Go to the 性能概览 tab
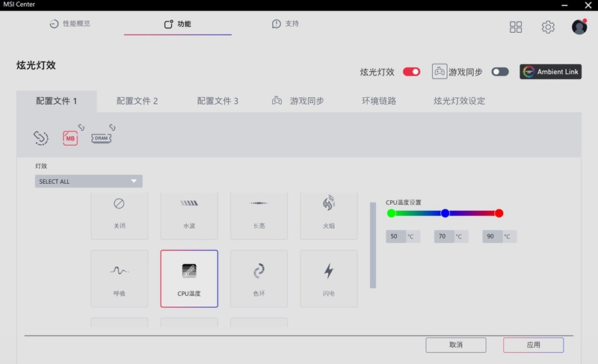The width and height of the screenshot is (598, 364). 70,24
